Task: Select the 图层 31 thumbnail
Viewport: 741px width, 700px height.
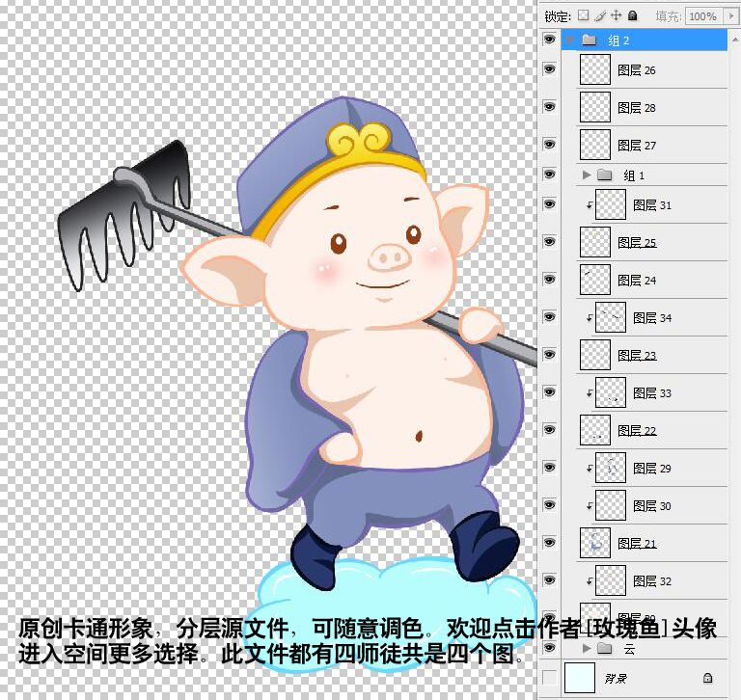Action: (611, 204)
